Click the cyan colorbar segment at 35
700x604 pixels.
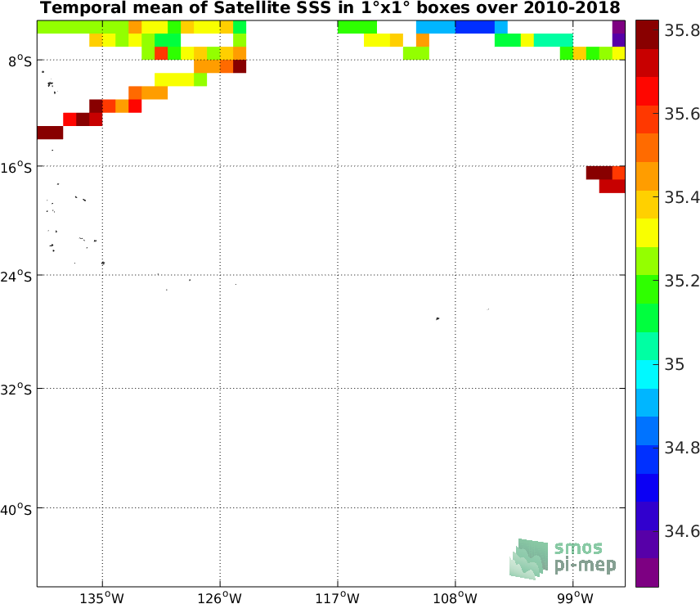click(x=647, y=374)
